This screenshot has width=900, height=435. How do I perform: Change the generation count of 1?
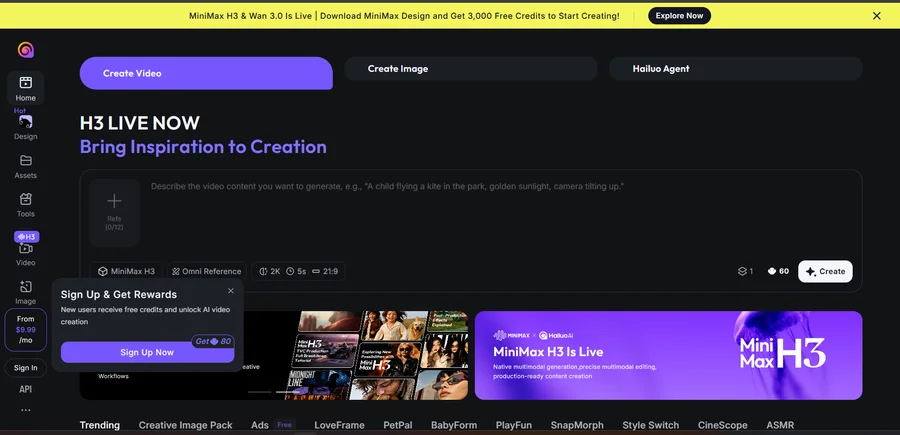(x=745, y=271)
